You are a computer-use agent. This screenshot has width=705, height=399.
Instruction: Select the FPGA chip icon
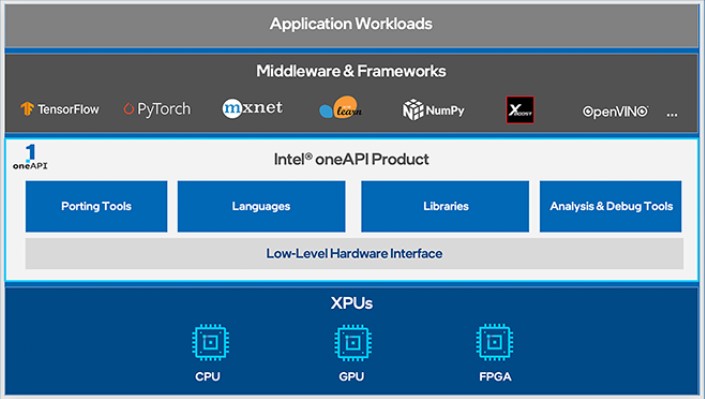495,342
